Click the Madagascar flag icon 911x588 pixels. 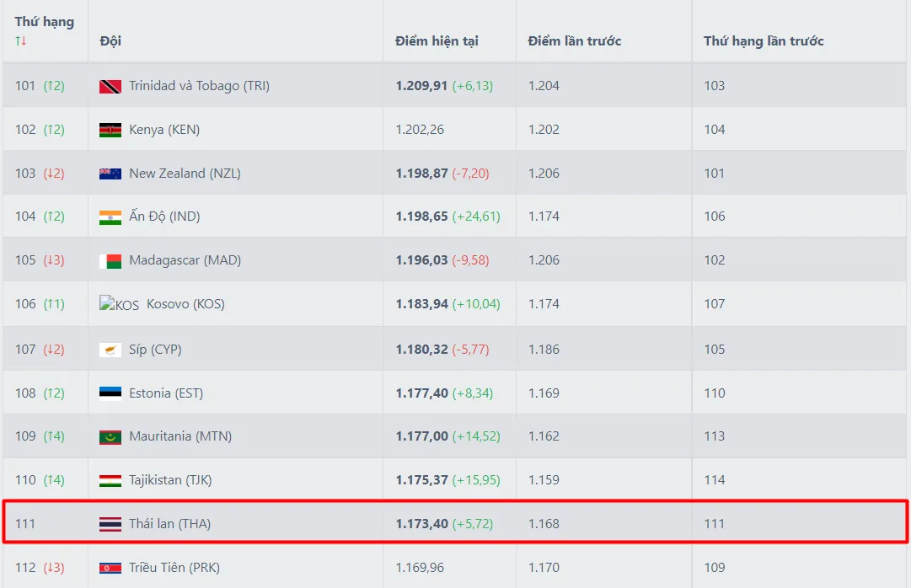pyautogui.click(x=110, y=260)
